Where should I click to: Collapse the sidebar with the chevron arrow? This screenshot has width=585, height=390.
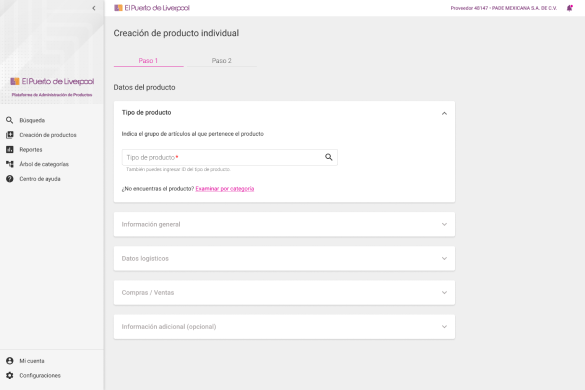coord(94,8)
